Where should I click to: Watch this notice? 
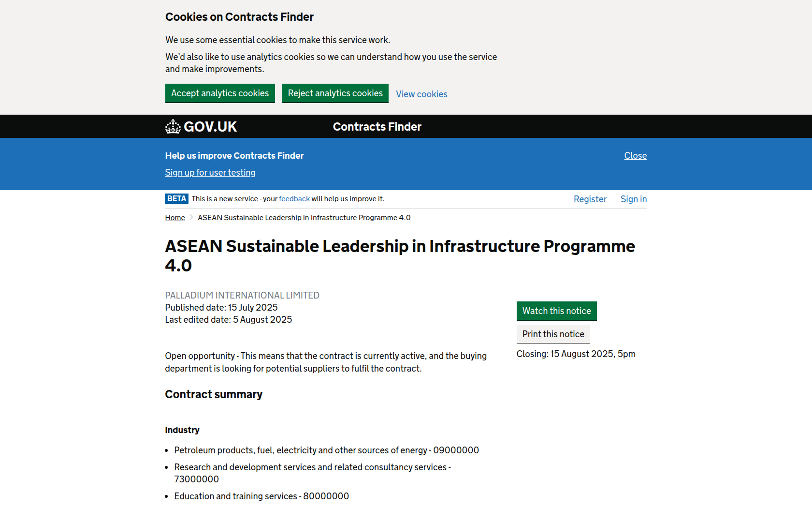(x=556, y=311)
